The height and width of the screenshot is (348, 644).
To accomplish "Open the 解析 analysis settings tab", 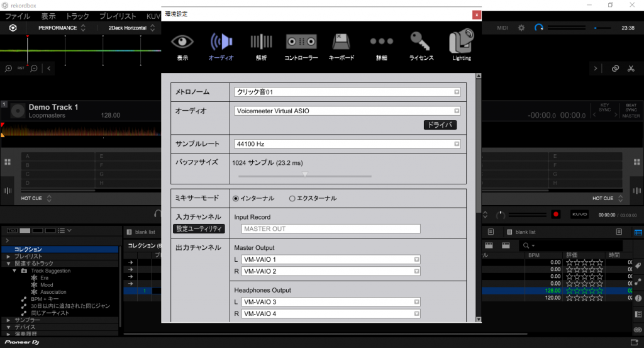I will pyautogui.click(x=261, y=47).
